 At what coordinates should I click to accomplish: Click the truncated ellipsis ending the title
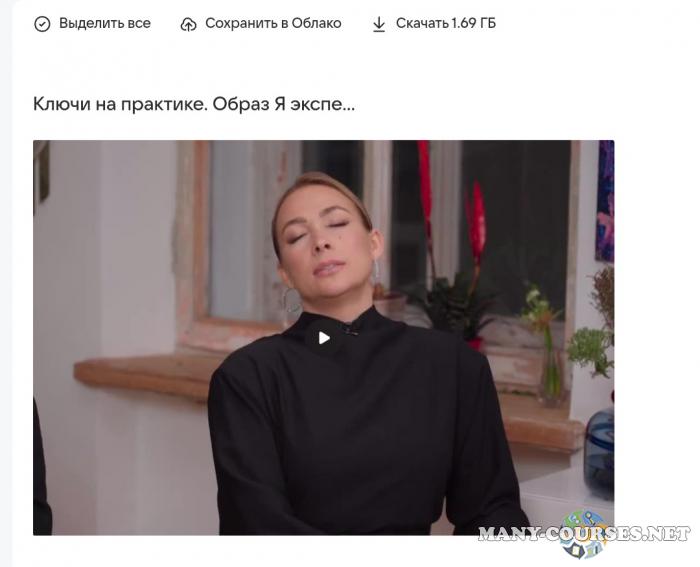click(349, 107)
